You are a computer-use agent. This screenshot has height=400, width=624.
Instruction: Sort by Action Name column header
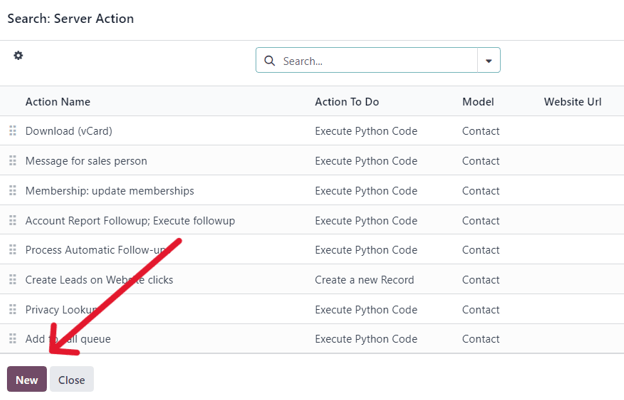coord(58,102)
